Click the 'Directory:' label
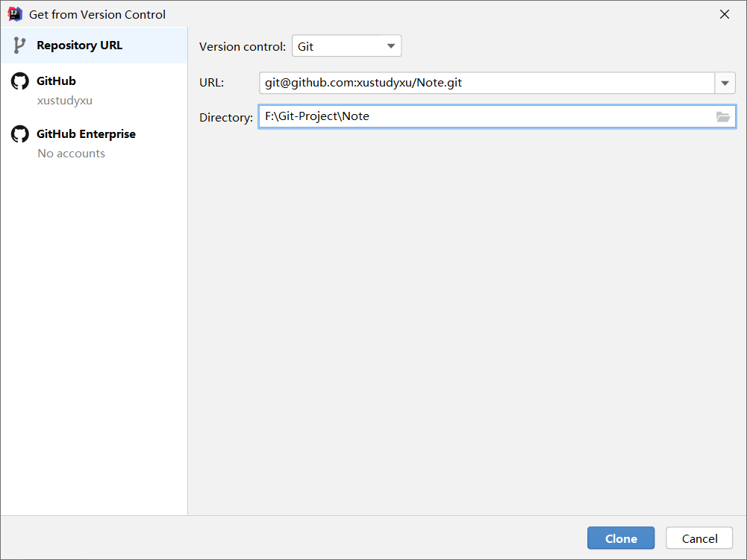This screenshot has width=747, height=560. point(226,117)
